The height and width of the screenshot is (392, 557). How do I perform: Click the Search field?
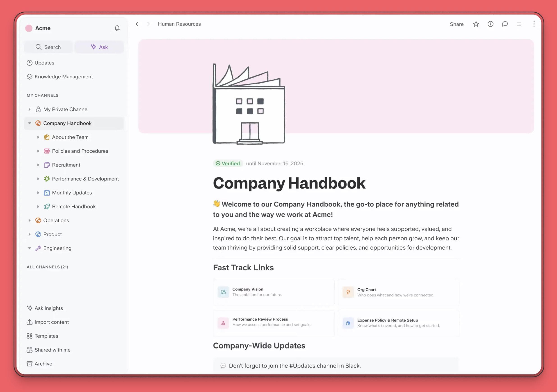(x=48, y=47)
